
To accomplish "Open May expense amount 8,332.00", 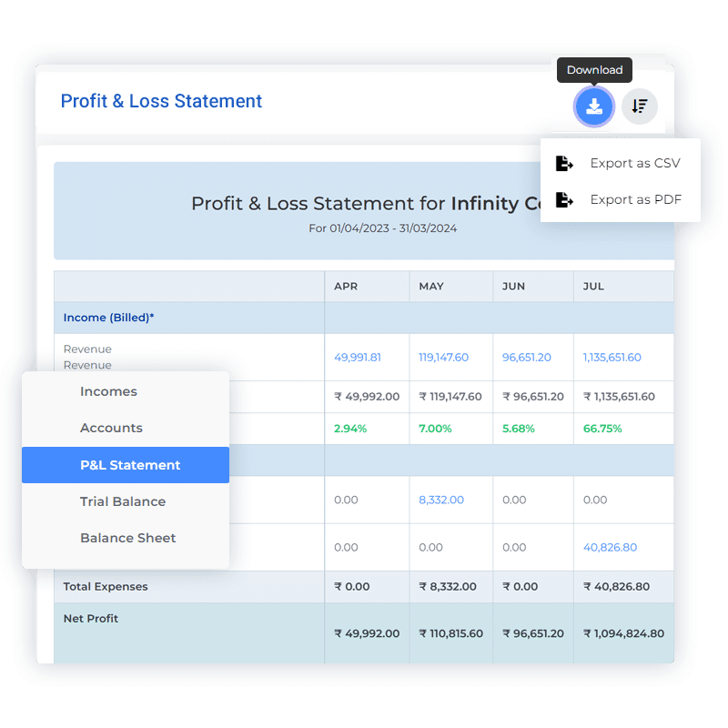I will [x=441, y=500].
